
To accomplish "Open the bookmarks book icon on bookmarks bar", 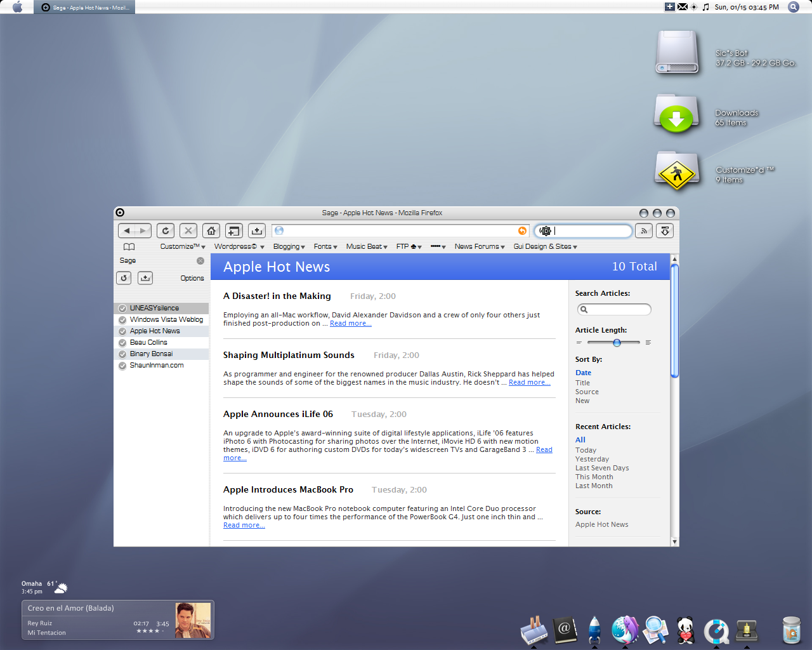I will pyautogui.click(x=129, y=247).
